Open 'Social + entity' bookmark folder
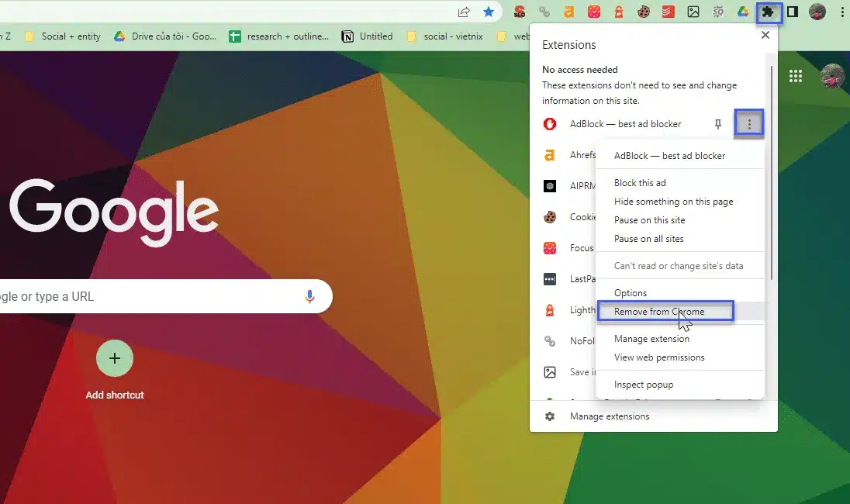 63,36
